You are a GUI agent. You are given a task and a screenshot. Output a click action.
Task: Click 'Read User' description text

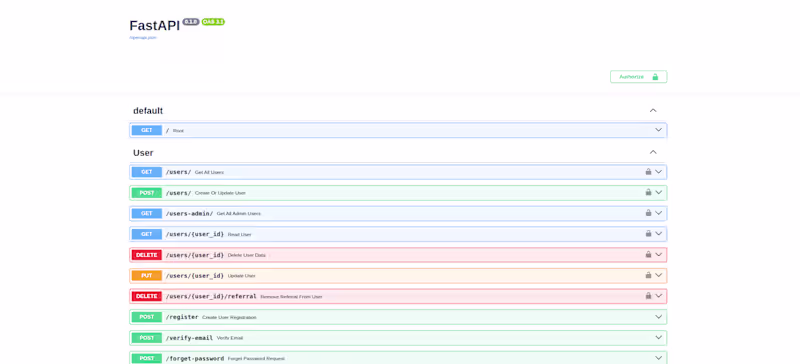click(239, 234)
